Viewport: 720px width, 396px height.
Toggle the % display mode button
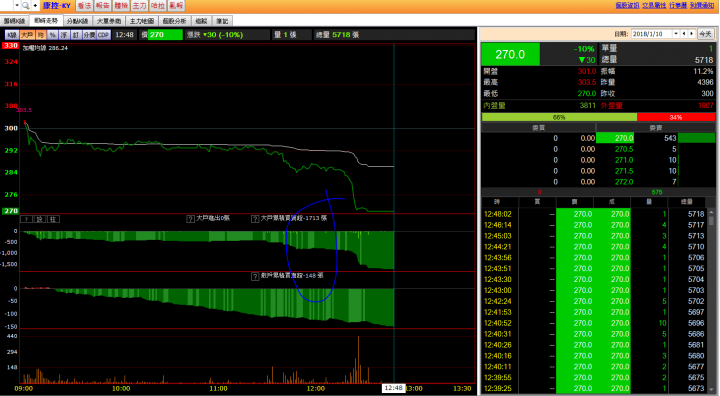[52, 35]
